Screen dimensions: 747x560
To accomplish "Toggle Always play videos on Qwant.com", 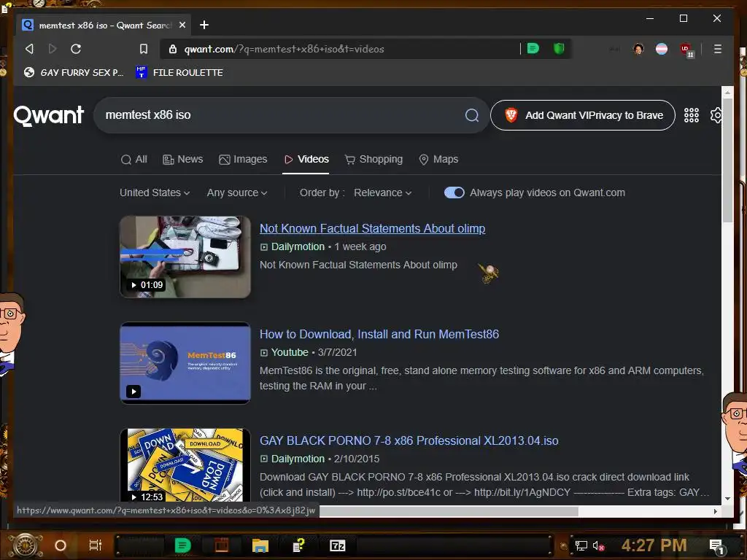I will tap(454, 192).
